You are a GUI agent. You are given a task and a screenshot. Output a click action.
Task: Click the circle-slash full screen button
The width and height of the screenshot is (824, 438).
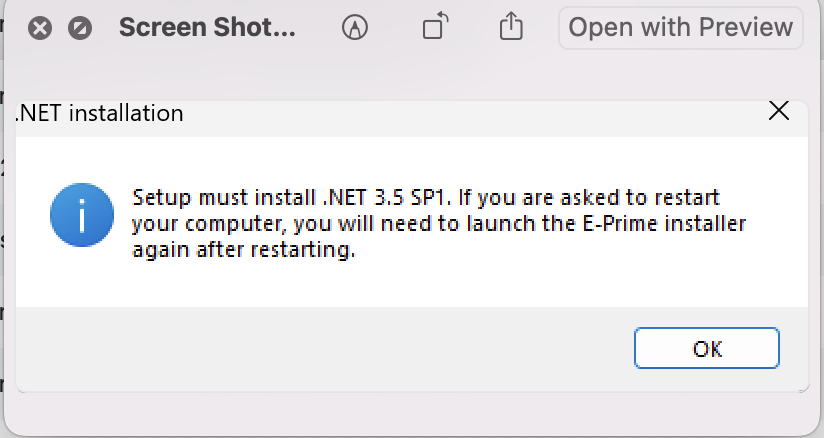tap(80, 28)
